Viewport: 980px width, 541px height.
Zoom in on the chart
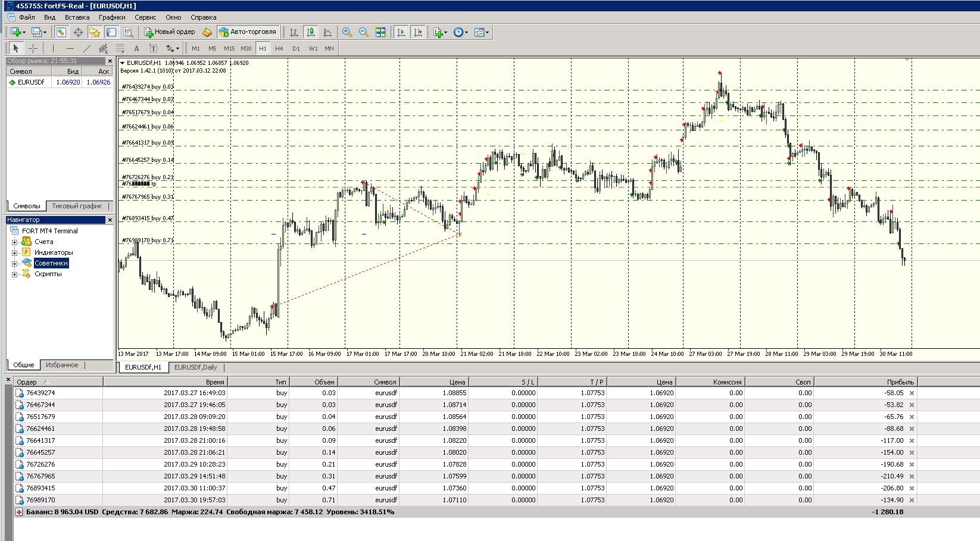pyautogui.click(x=347, y=32)
